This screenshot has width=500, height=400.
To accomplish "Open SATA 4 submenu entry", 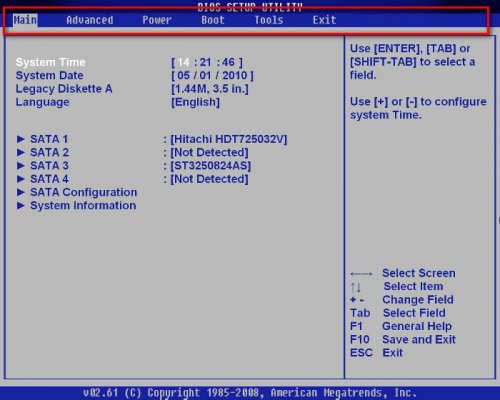I will click(49, 179).
